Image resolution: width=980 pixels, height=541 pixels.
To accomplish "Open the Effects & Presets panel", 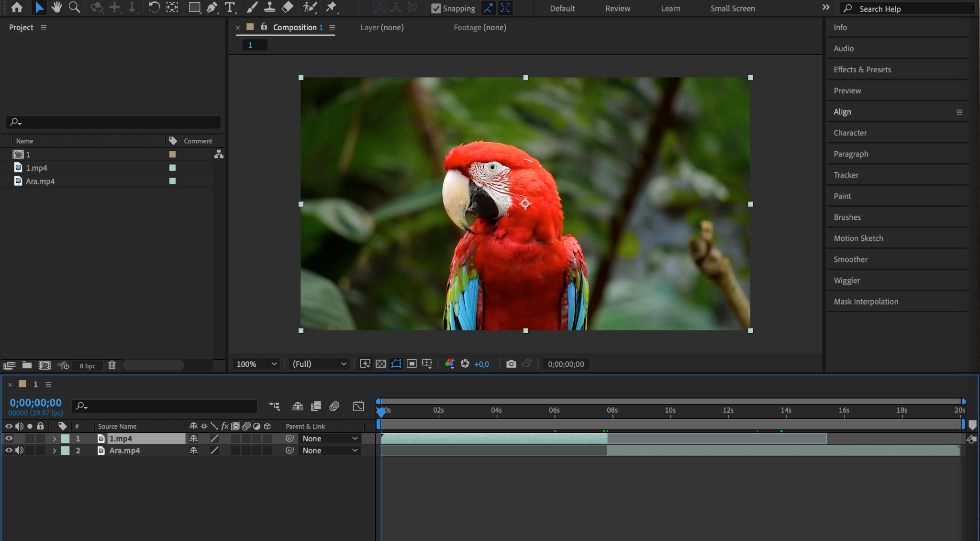I will click(862, 69).
